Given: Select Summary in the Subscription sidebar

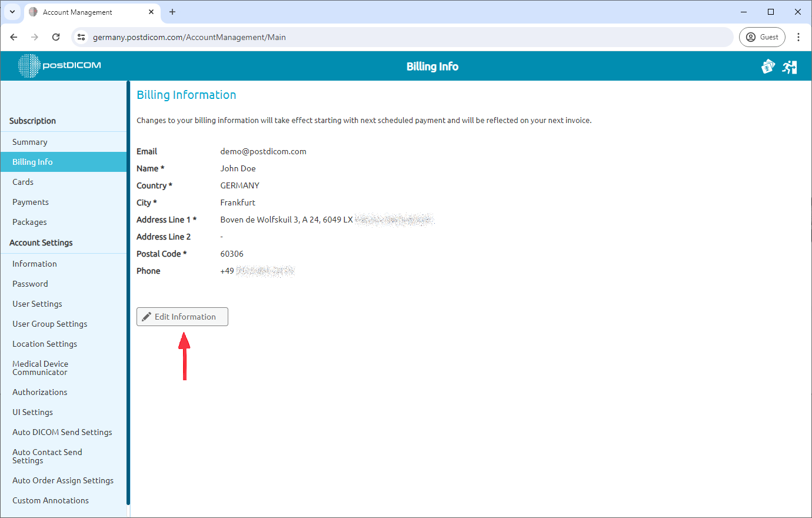Looking at the screenshot, I should pyautogui.click(x=31, y=141).
